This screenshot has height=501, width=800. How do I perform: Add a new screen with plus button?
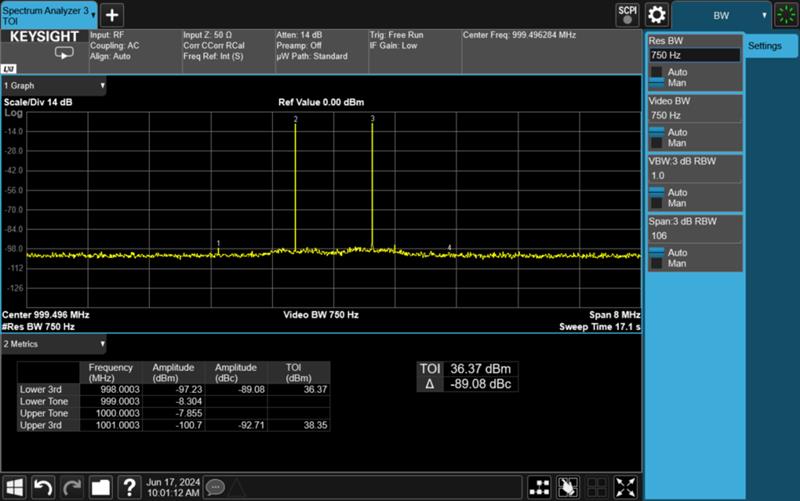pos(111,15)
